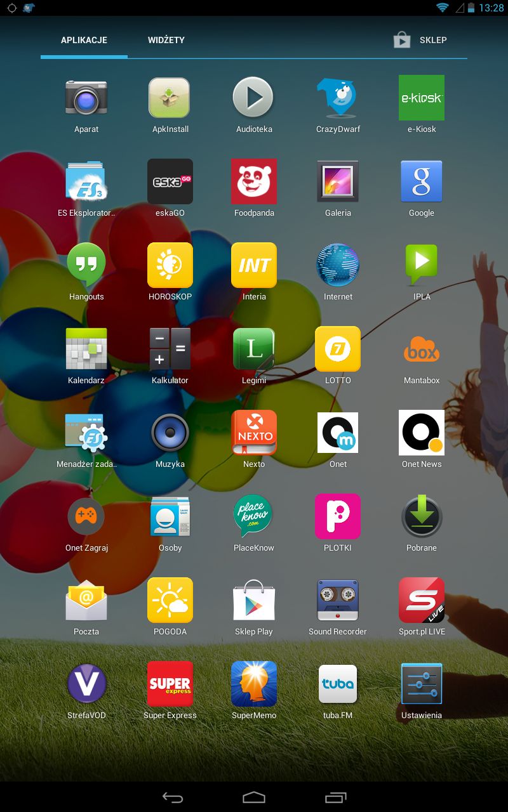The image size is (508, 812).
Task: Tap the battery status icon
Action: point(471,8)
